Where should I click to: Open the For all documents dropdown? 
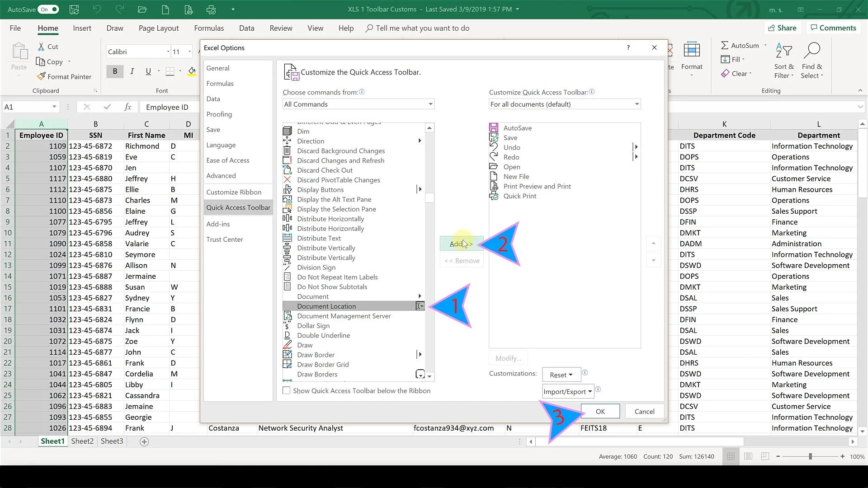(637, 104)
